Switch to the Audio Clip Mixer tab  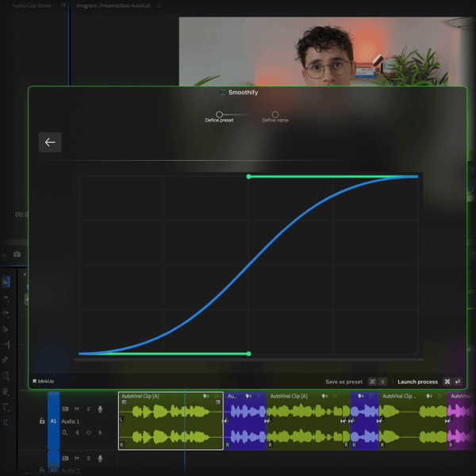tap(32, 5)
